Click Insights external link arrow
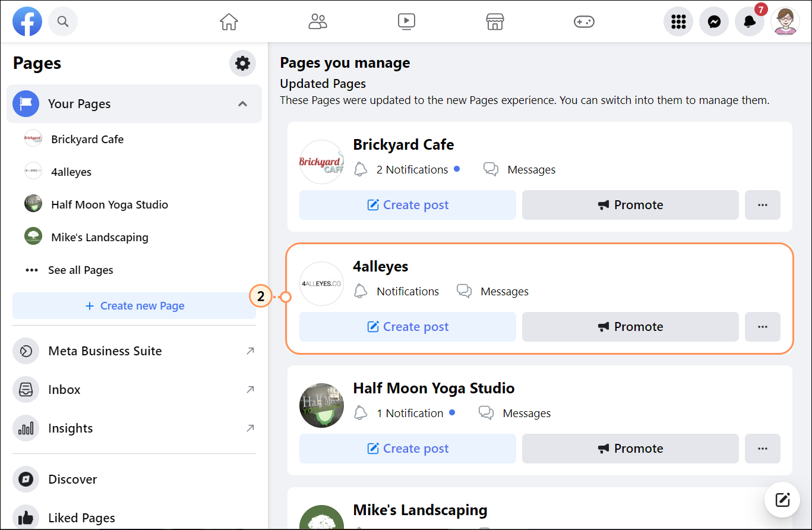812x530 pixels. coord(250,428)
